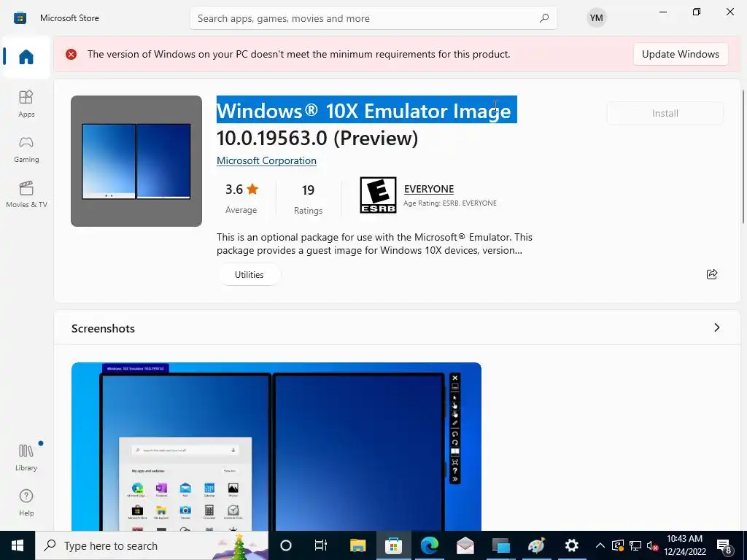747x560 pixels.
Task: Open Mail app from taskbar
Action: point(465,545)
